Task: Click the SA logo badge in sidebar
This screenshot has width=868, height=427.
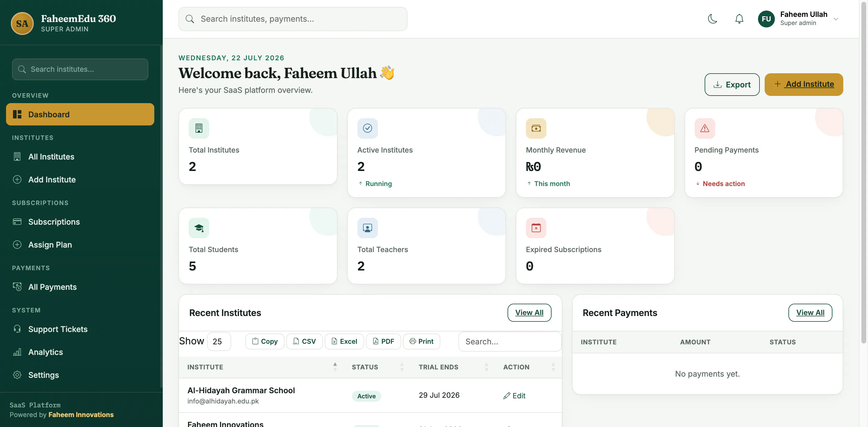Action: [22, 23]
